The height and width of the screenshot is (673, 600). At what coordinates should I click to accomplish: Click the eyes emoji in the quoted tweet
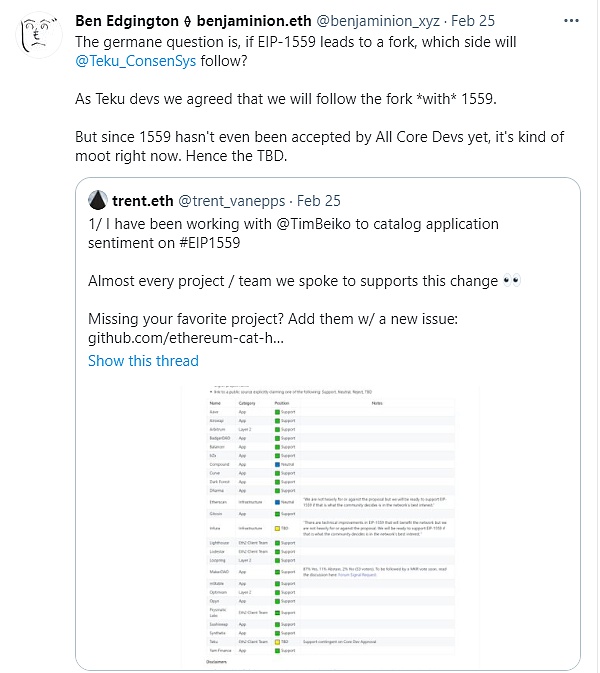coord(512,283)
